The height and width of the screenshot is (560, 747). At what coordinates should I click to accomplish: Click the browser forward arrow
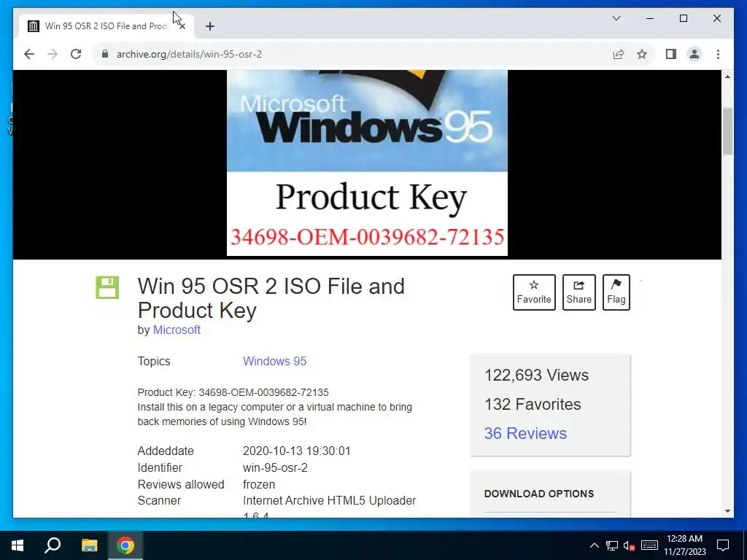53,54
